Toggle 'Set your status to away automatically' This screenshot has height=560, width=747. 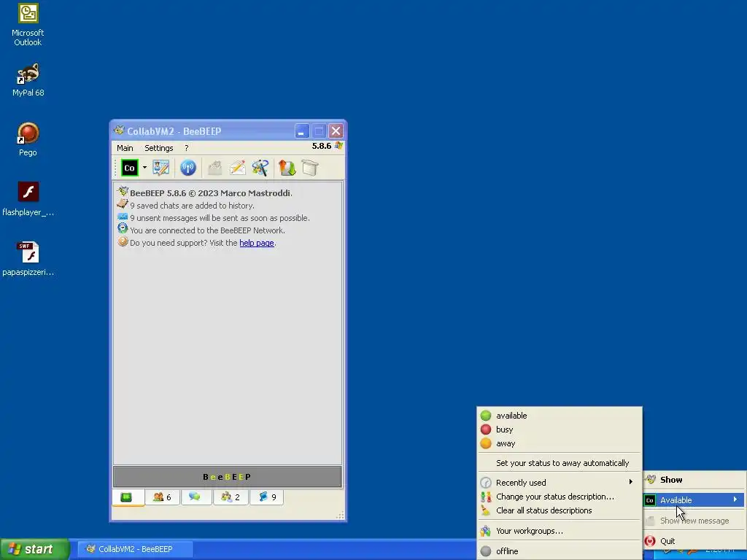coord(560,463)
